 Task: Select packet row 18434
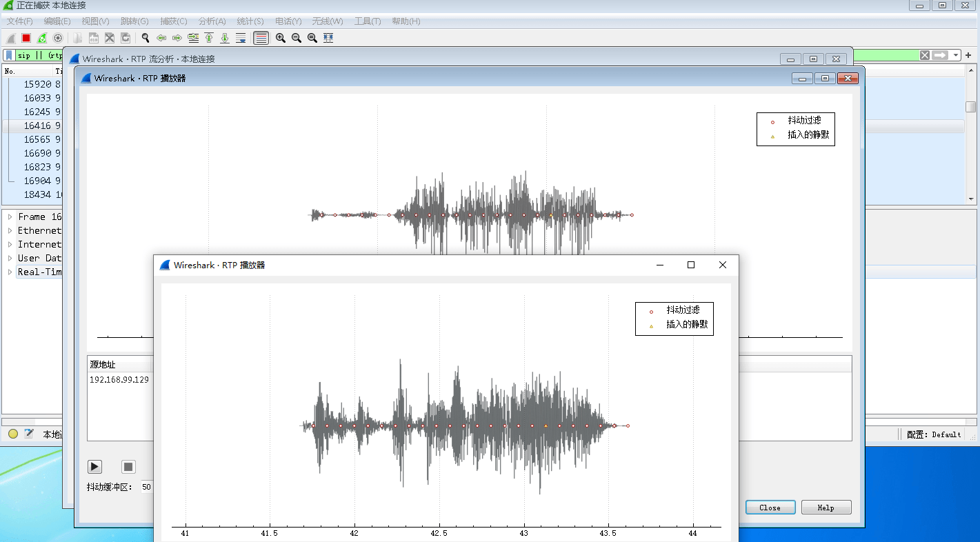[x=33, y=194]
